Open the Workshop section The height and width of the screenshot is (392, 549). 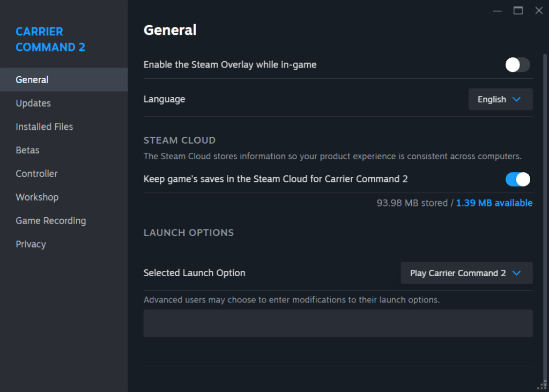[x=37, y=197]
